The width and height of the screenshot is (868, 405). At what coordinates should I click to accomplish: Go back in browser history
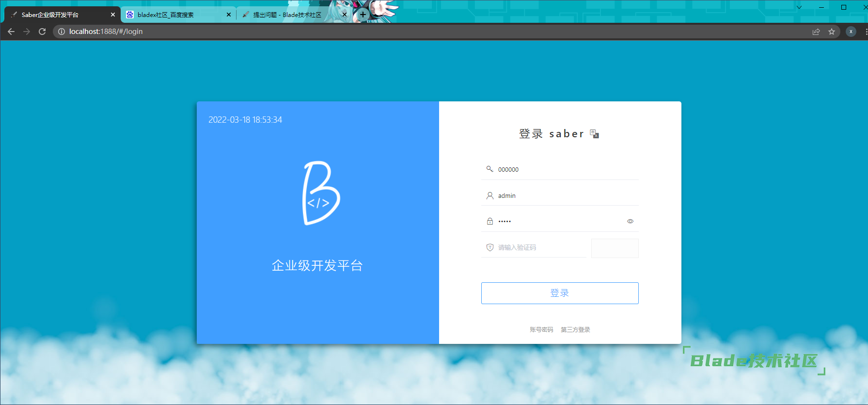point(11,32)
